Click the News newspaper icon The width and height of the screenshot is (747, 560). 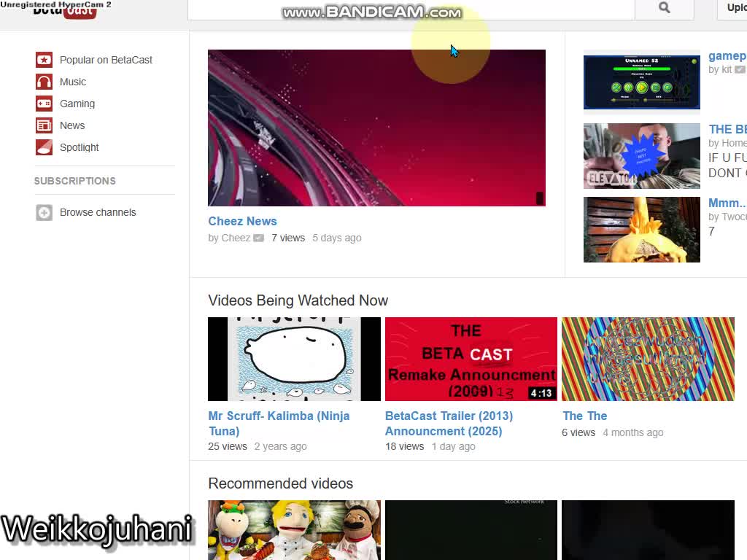[44, 125]
